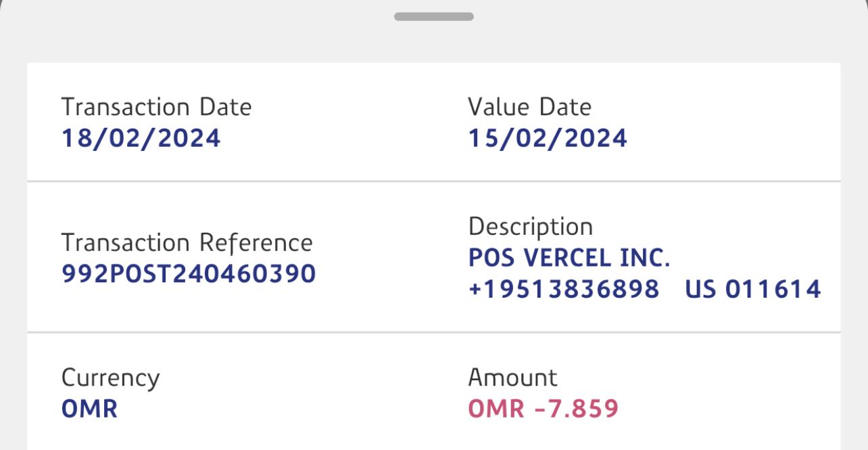
Task: Select reference number 992POST240460390
Action: coord(189,273)
